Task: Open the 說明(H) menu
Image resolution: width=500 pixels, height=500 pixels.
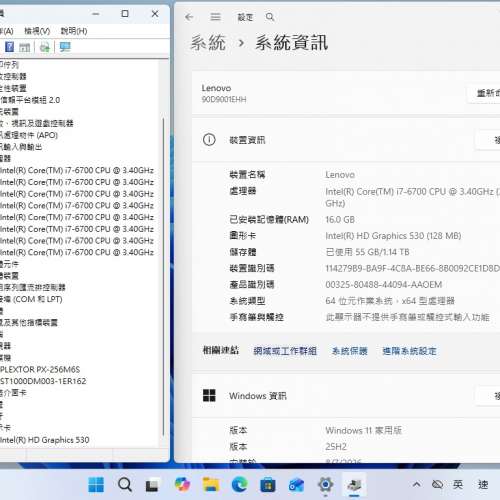Action: point(74,31)
